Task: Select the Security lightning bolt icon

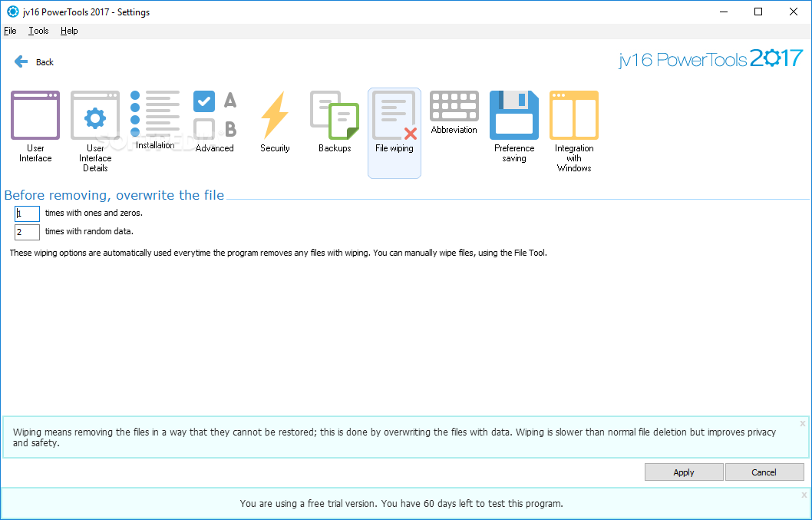Action: (x=275, y=115)
